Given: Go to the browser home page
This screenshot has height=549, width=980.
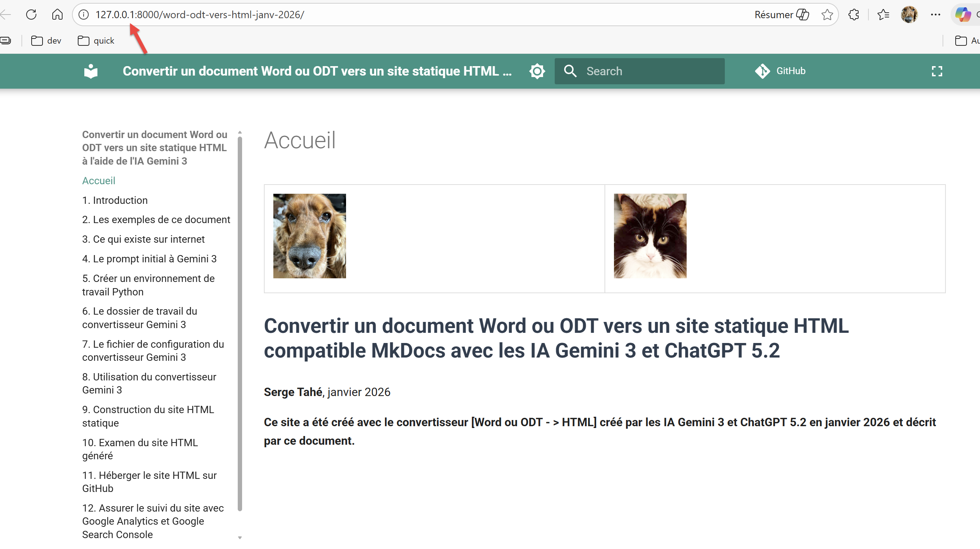Looking at the screenshot, I should point(57,15).
